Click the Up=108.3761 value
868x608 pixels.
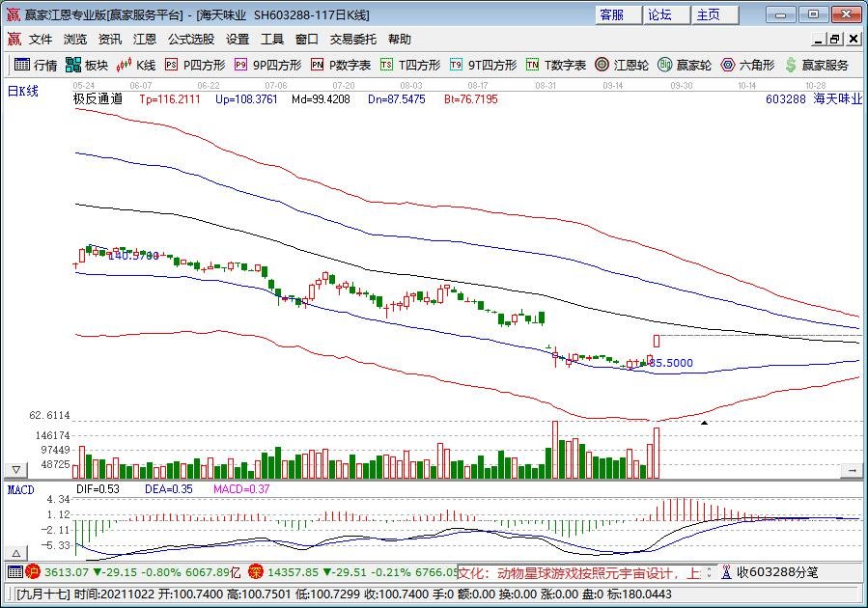tap(246, 99)
